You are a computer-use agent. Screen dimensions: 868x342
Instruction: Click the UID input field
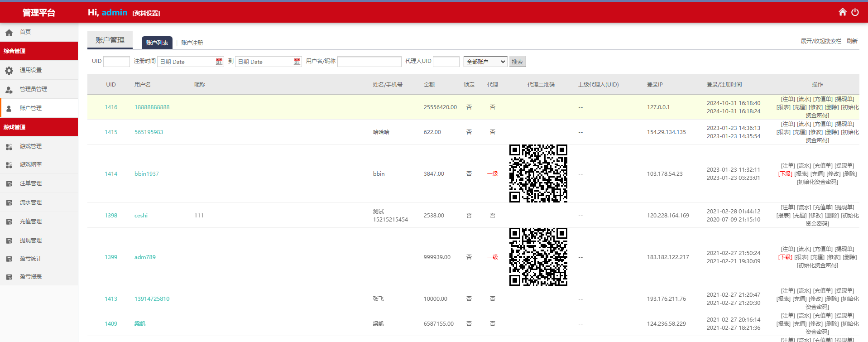click(116, 62)
